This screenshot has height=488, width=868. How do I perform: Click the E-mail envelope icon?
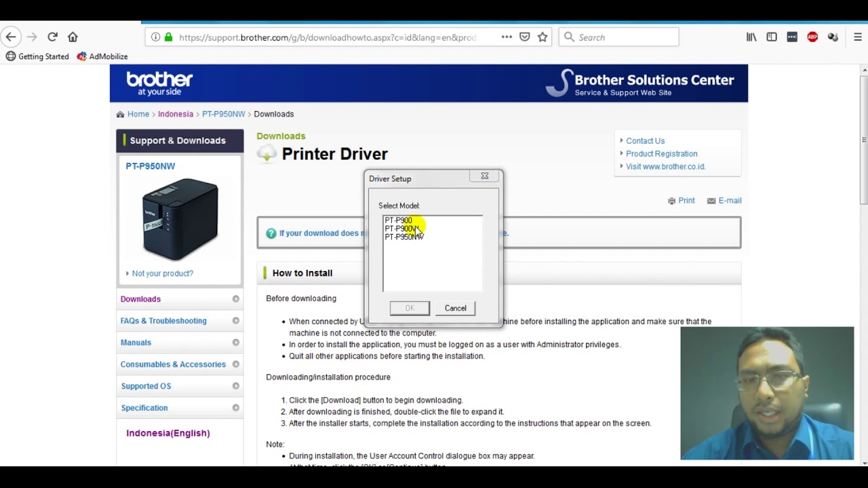click(x=711, y=201)
